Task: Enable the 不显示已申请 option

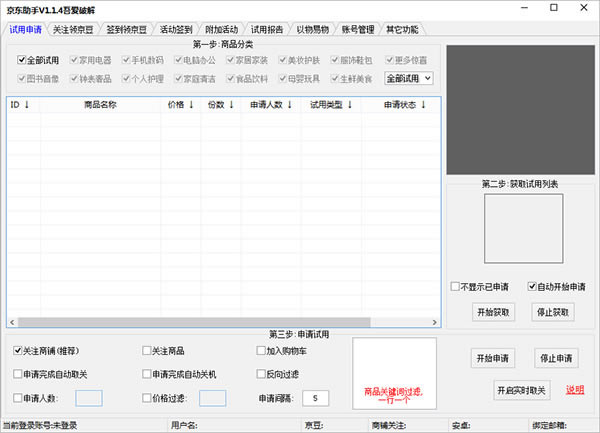Action: [456, 285]
